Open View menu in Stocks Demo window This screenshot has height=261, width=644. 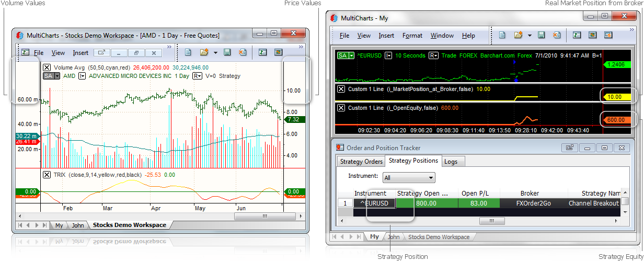pos(58,53)
